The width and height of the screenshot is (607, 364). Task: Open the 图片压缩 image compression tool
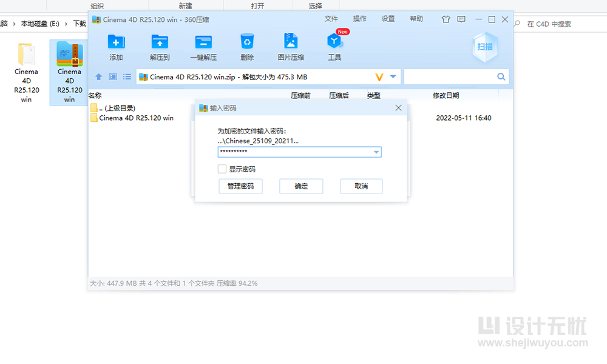291,47
